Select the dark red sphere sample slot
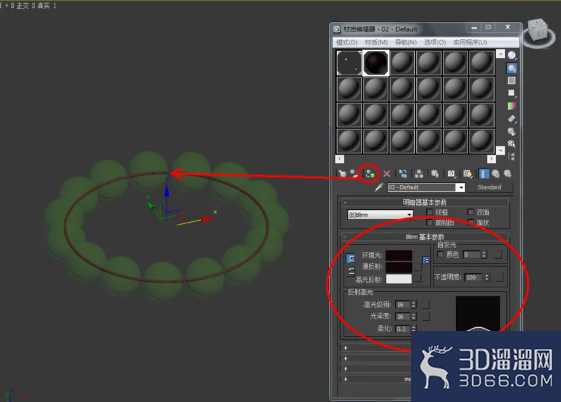561x402 pixels. click(x=376, y=63)
